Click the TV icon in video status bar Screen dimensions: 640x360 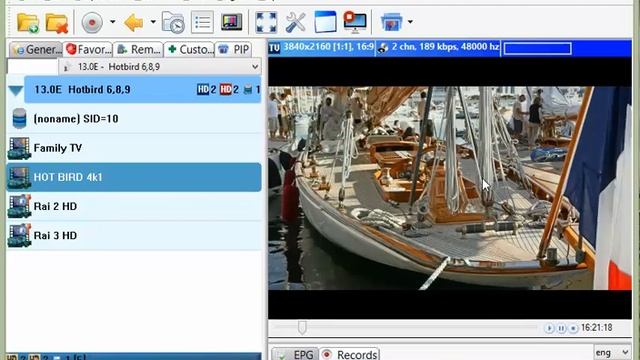click(x=274, y=49)
